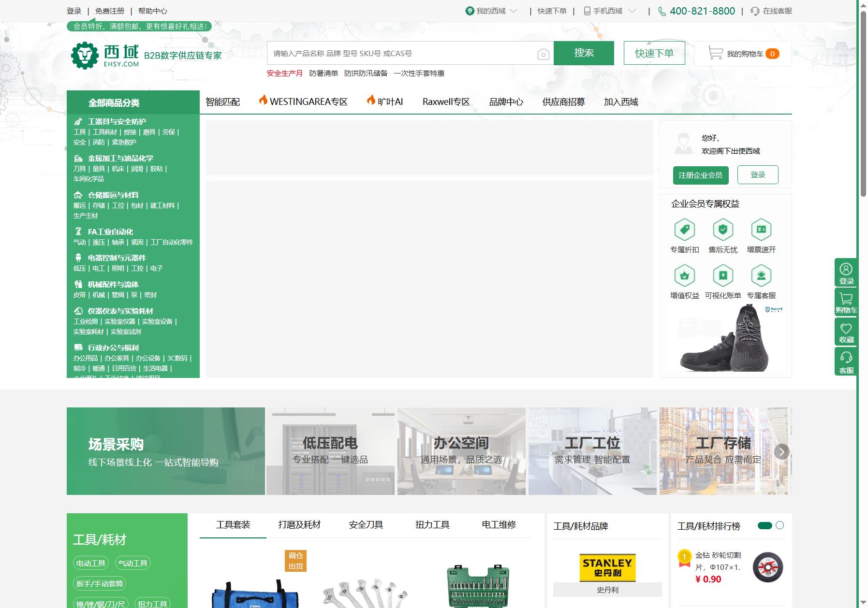Screen dimensions: 868x608
Task: Show next scenes with the arrow button
Action: (x=781, y=451)
